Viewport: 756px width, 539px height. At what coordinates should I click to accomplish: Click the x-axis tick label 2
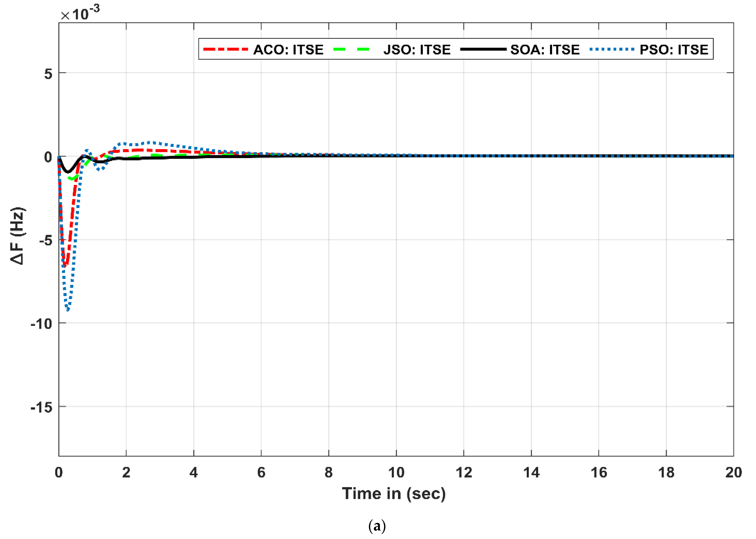126,473
